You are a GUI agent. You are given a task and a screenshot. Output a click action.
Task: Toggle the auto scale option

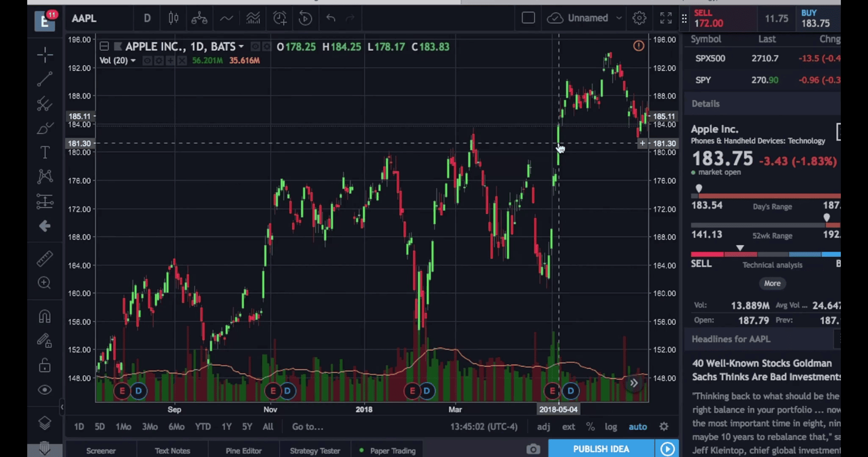tap(637, 427)
